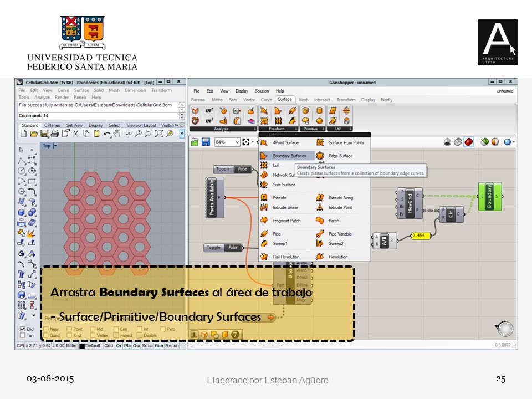Open the dropdown arrow beside sphere preview icon

[x=514, y=142]
